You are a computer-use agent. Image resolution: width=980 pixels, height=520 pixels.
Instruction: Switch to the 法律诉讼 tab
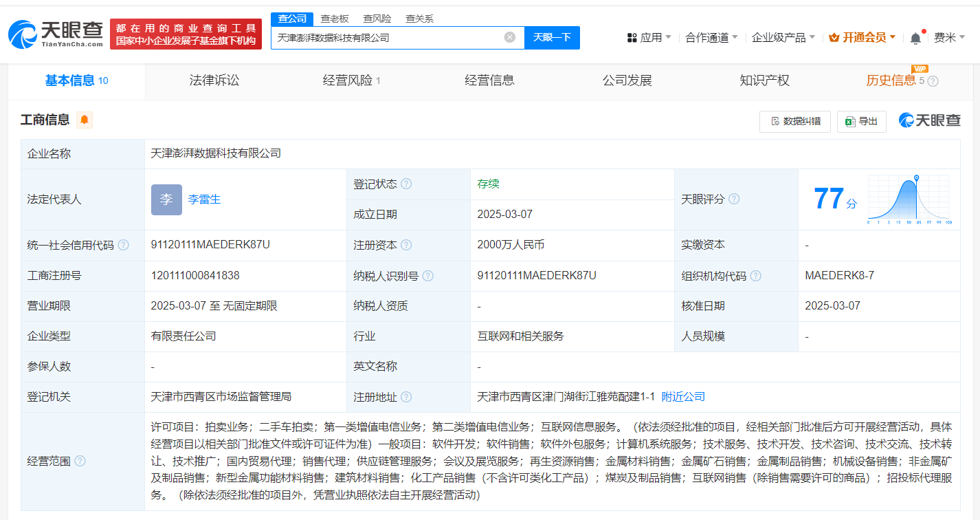click(x=214, y=80)
